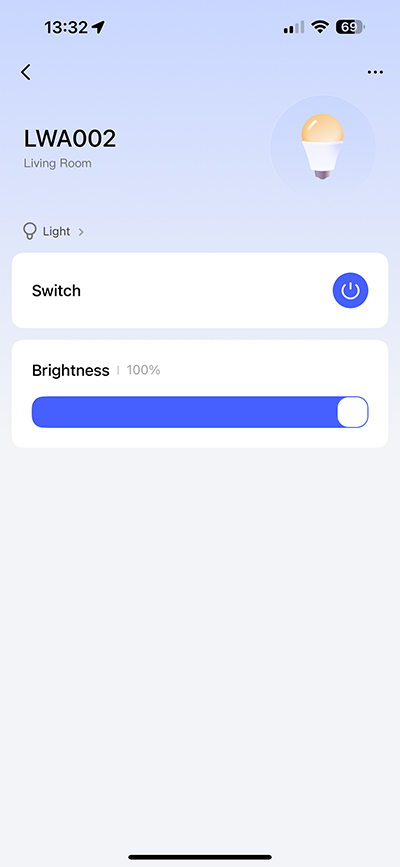Screen dimensions: 400x867
Task: Go back using the left arrow
Action: 25,72
